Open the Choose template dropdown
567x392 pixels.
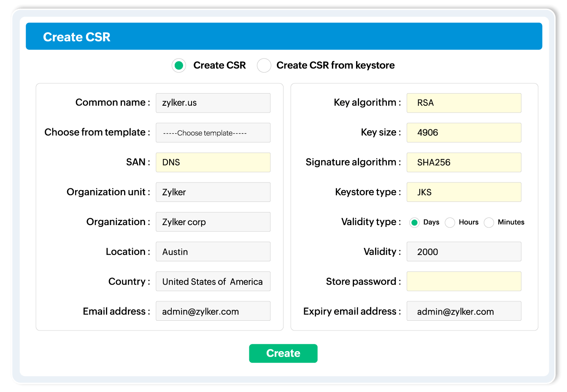click(x=213, y=133)
